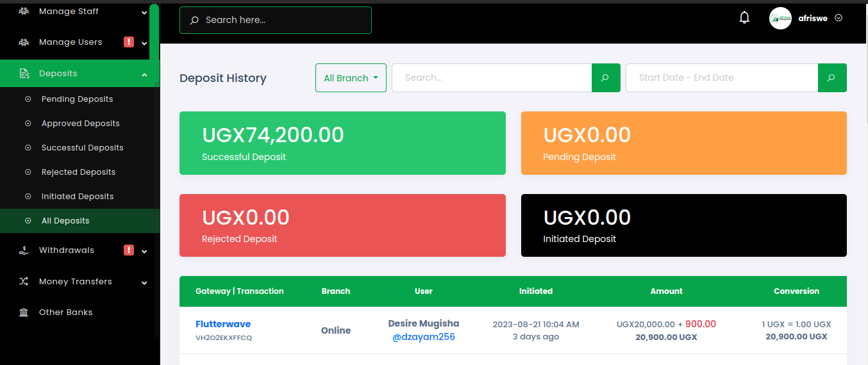The width and height of the screenshot is (868, 365).
Task: Expand the Manage Staff menu chevron
Action: coord(144,12)
